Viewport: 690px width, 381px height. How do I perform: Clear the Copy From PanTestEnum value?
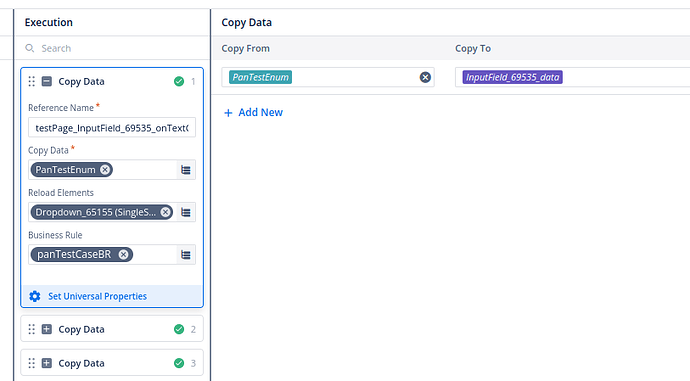[x=425, y=77]
